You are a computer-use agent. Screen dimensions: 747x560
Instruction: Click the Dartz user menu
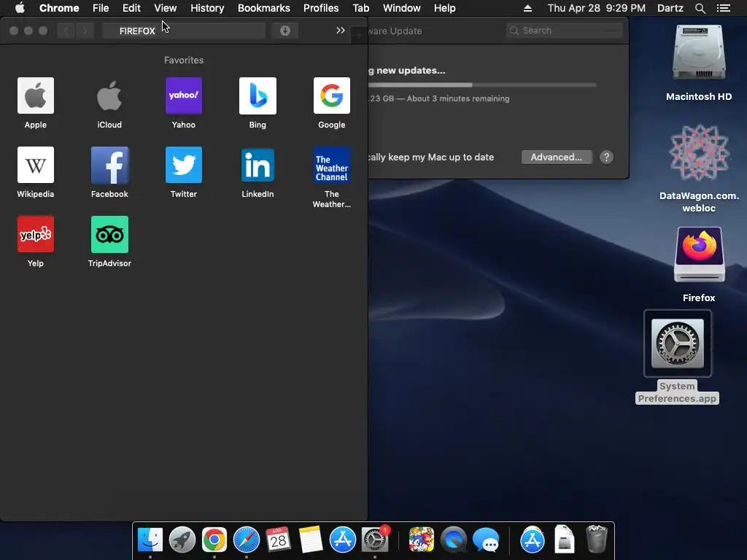pos(670,8)
